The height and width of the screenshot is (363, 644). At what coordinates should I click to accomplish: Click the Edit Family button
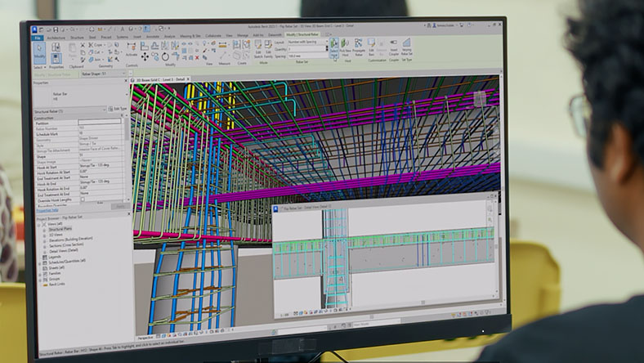[x=268, y=48]
